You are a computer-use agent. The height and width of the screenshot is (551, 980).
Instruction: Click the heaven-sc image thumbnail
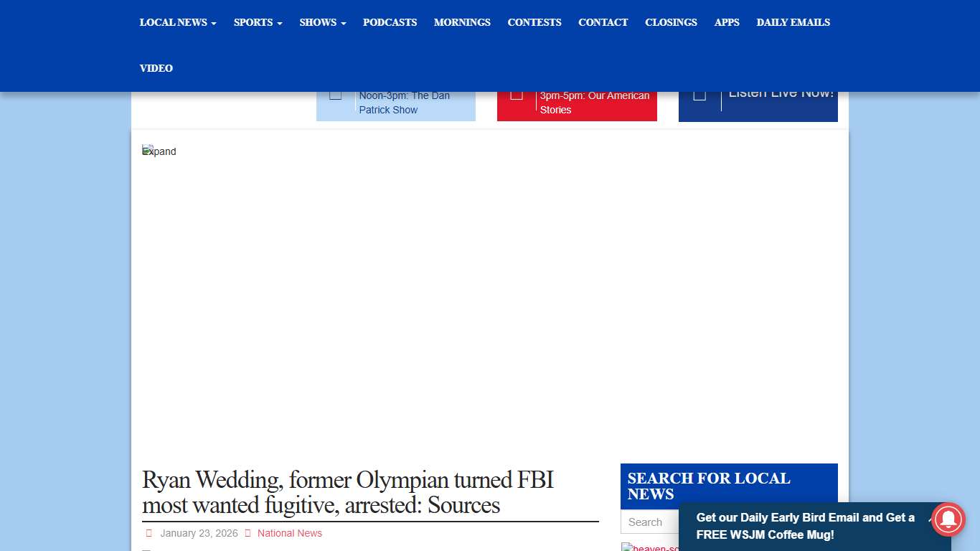650,547
